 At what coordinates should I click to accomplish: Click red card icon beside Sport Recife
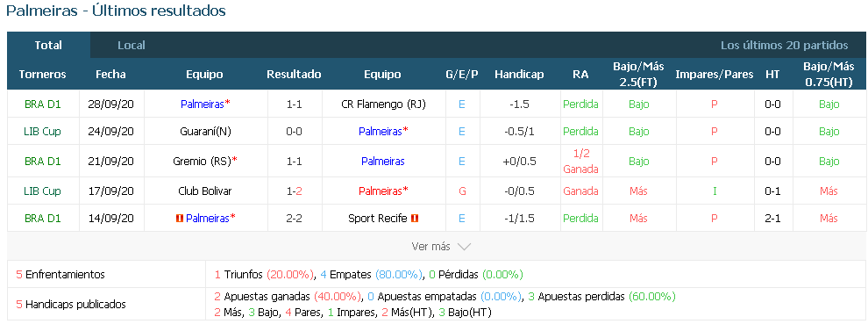point(416,219)
